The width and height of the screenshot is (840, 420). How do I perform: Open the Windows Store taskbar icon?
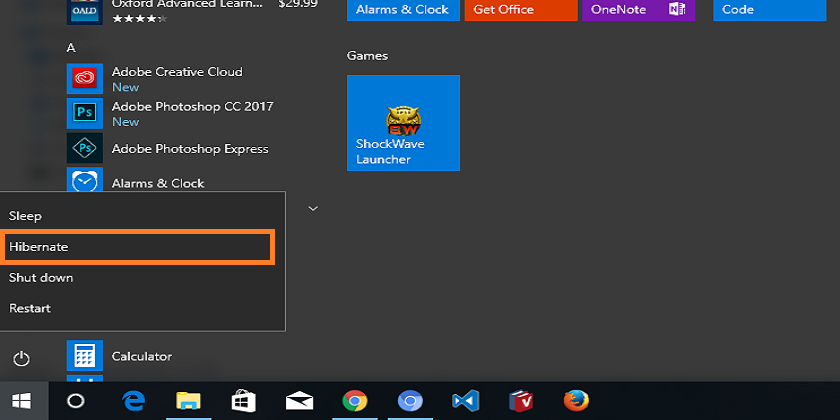(x=244, y=401)
